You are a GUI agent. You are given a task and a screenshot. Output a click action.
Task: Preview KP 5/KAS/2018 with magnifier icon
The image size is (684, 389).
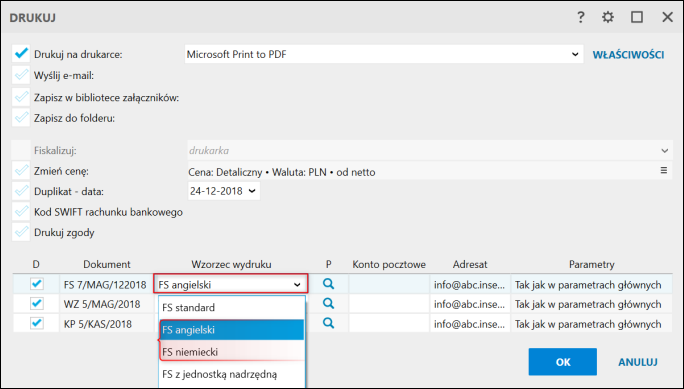click(328, 323)
